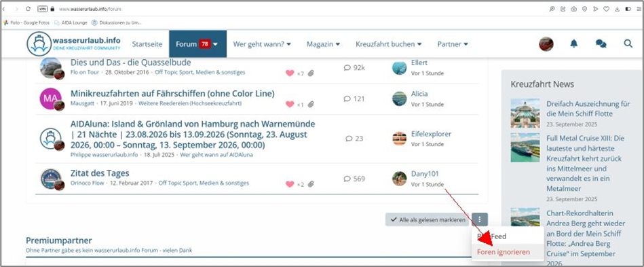Click the wasserurlaub.info ship logo
This screenshot has width=644, height=267.
pyautogui.click(x=39, y=44)
